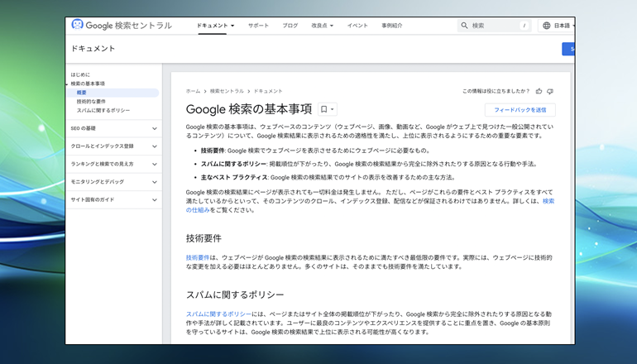Click ホーム breadcrumb link
637x364 pixels.
point(193,91)
